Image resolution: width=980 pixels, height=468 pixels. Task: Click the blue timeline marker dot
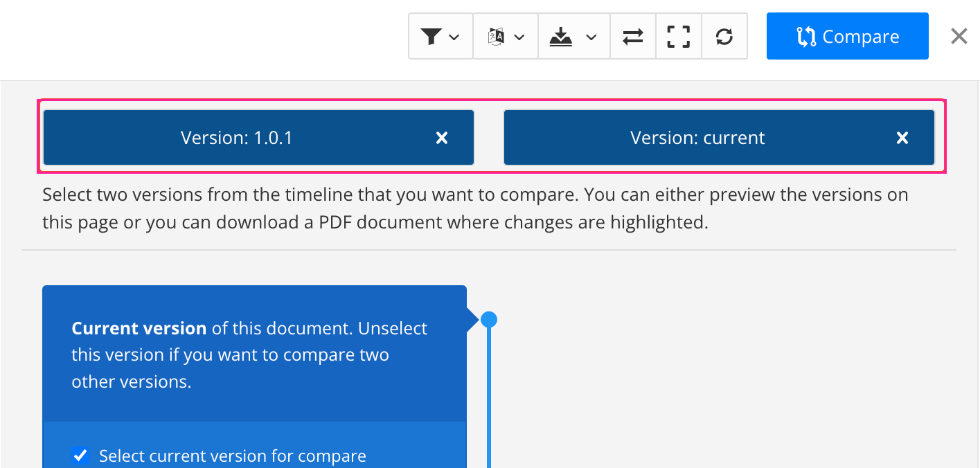coord(489,320)
